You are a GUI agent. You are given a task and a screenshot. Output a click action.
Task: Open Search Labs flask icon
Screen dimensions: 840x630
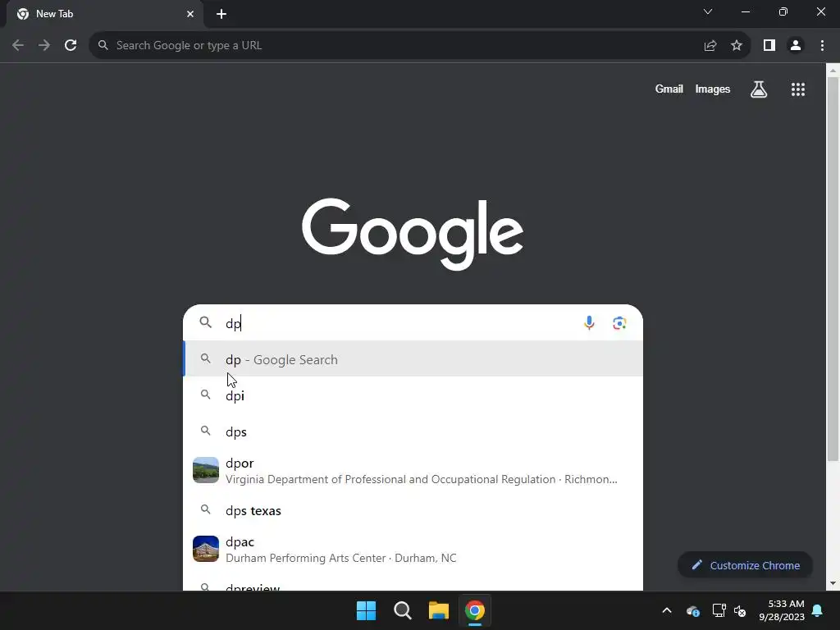(x=759, y=89)
